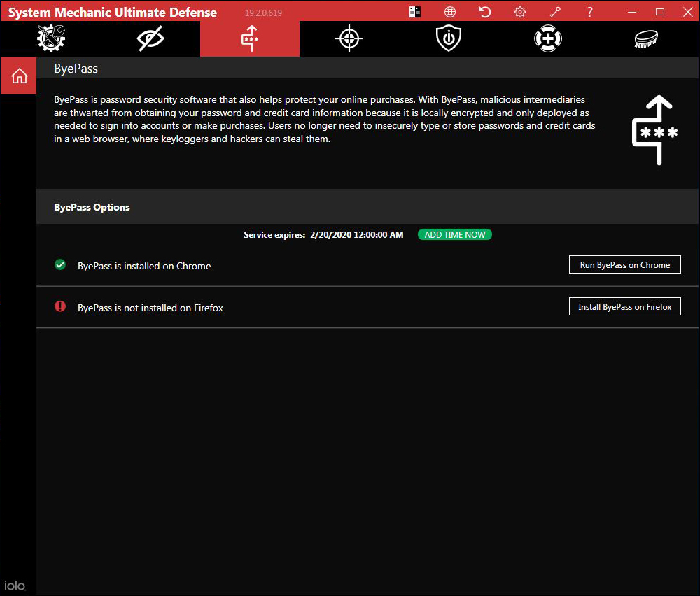Click the text ByePass is not installed on Firefox
Viewport: 700px width, 596px height.
150,308
